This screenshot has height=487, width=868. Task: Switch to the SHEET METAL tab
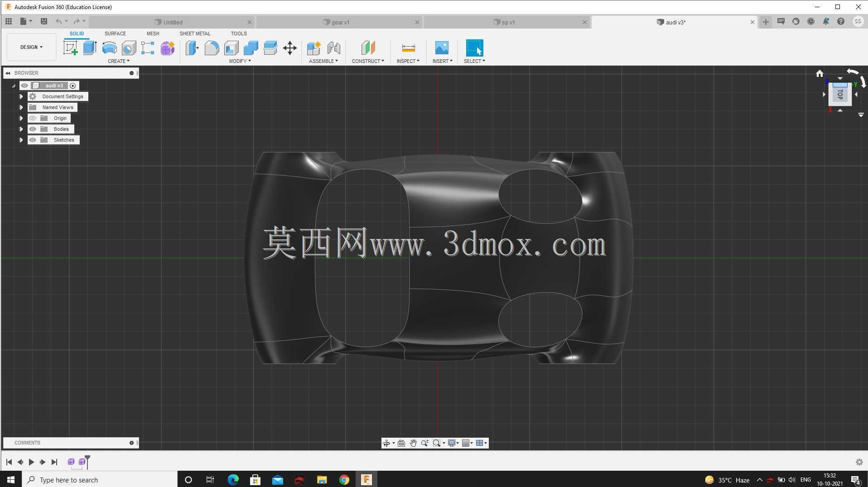[195, 33]
